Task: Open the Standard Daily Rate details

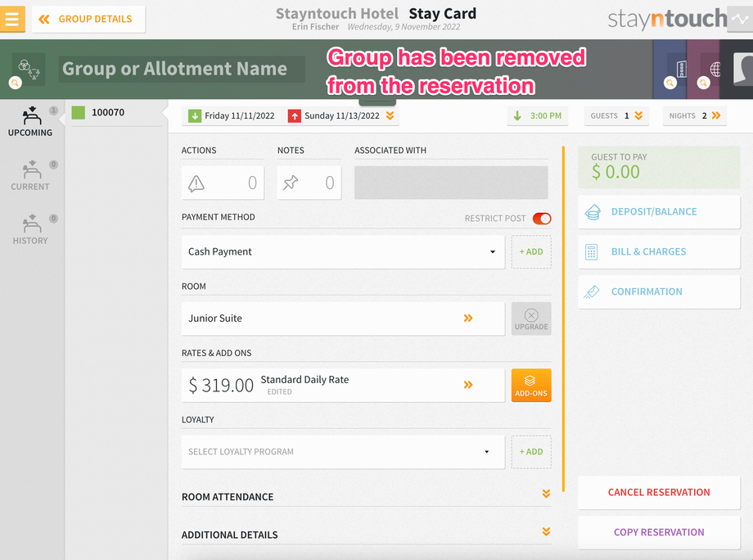Action: click(343, 385)
